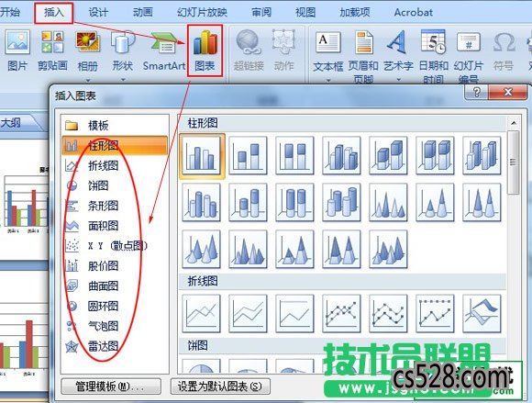Click 设置为默认图表(S) button
The image size is (532, 403).
pyautogui.click(x=220, y=386)
